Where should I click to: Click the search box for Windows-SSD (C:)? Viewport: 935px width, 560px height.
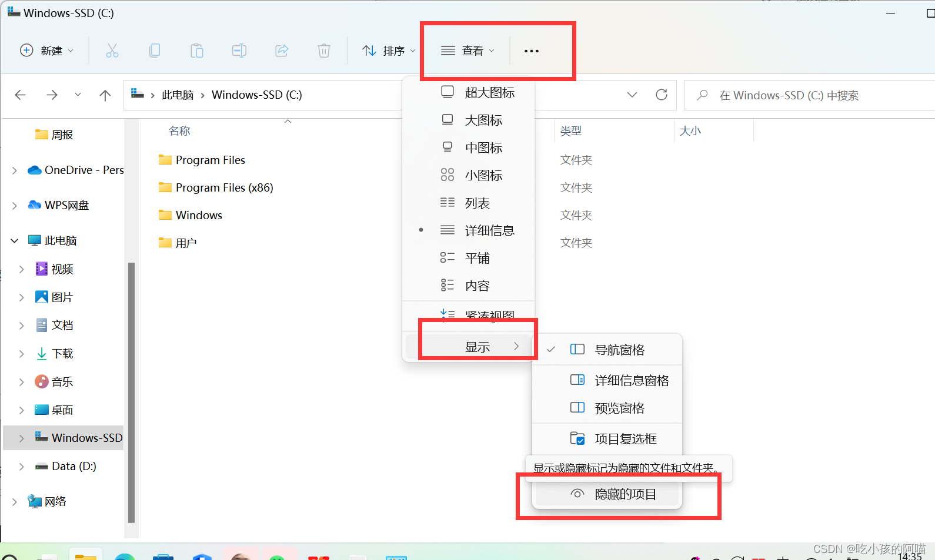(809, 95)
